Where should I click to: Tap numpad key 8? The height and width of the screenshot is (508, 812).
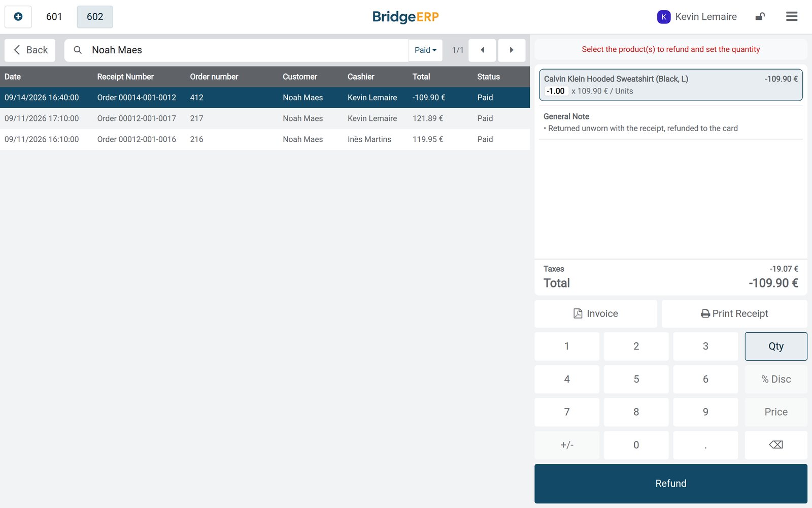tap(636, 412)
